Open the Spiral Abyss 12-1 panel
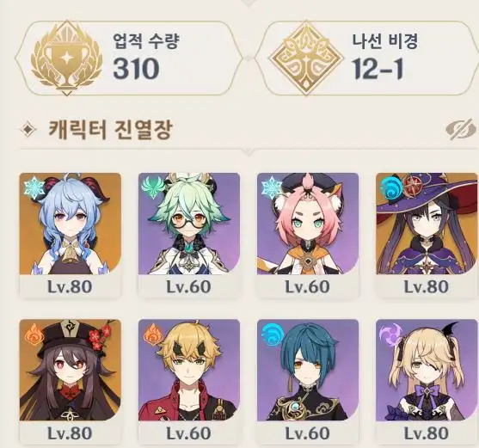Screen dimensions: 479x448 tap(366, 58)
